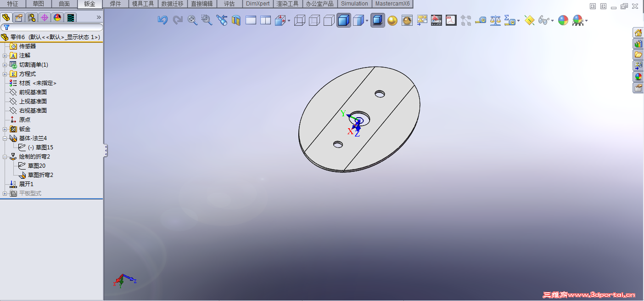The image size is (644, 301).
Task: Open the Shaded display style dropdown arrow
Action: tap(367, 21)
